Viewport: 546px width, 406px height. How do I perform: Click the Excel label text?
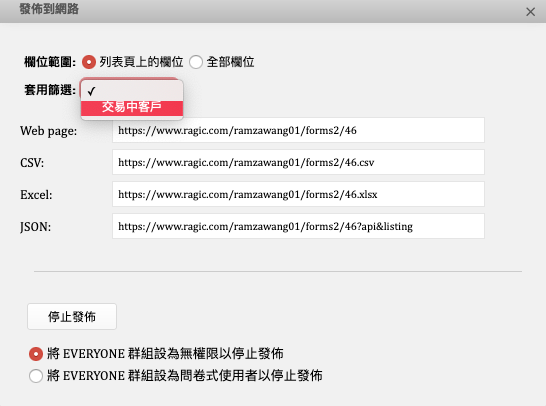click(36, 195)
